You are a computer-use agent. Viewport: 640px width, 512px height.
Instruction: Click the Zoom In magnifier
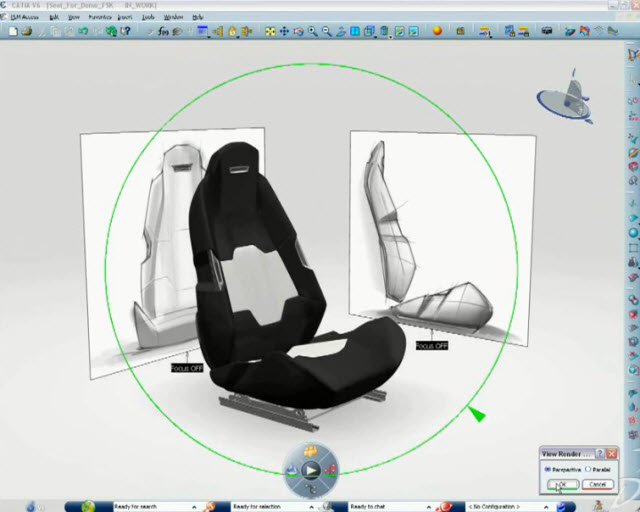[313, 31]
